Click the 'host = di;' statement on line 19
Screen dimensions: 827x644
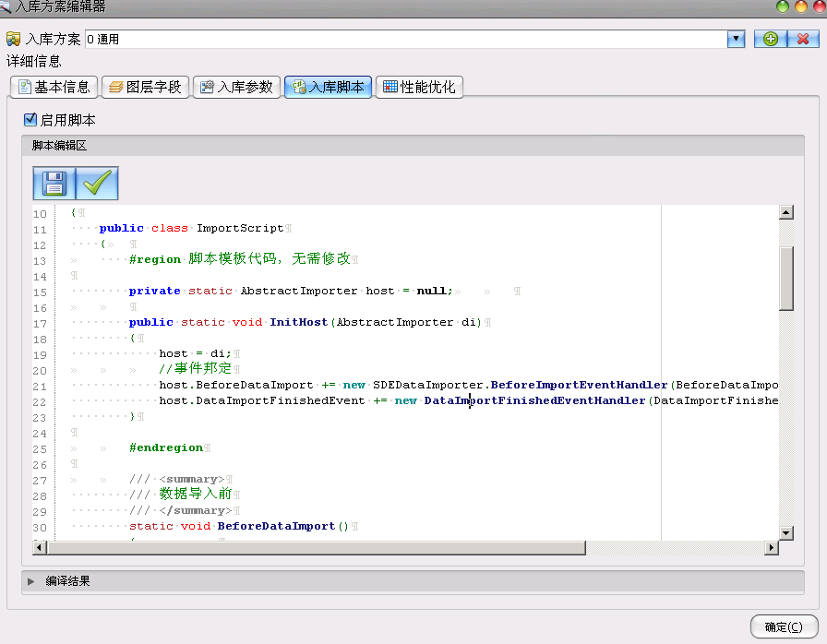click(195, 353)
